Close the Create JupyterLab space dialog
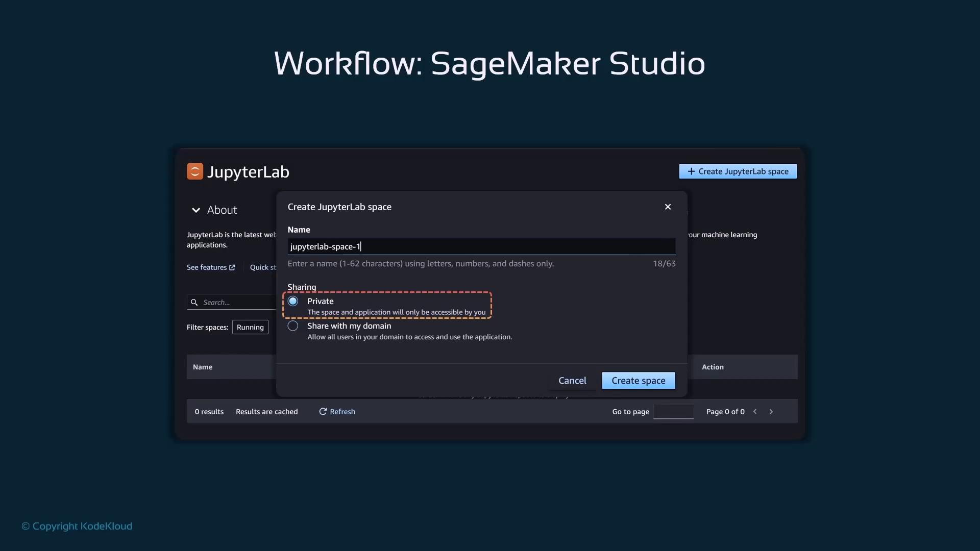Image resolution: width=980 pixels, height=551 pixels. click(668, 207)
